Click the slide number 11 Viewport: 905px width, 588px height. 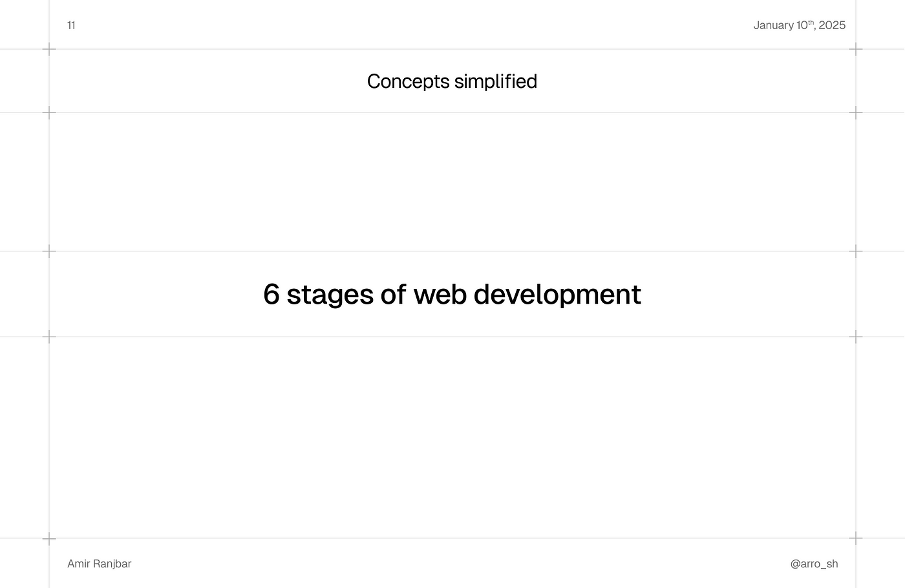71,25
